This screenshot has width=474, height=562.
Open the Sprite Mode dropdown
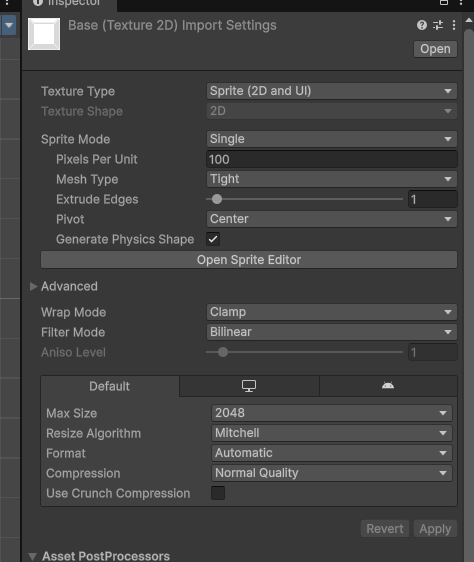click(332, 139)
